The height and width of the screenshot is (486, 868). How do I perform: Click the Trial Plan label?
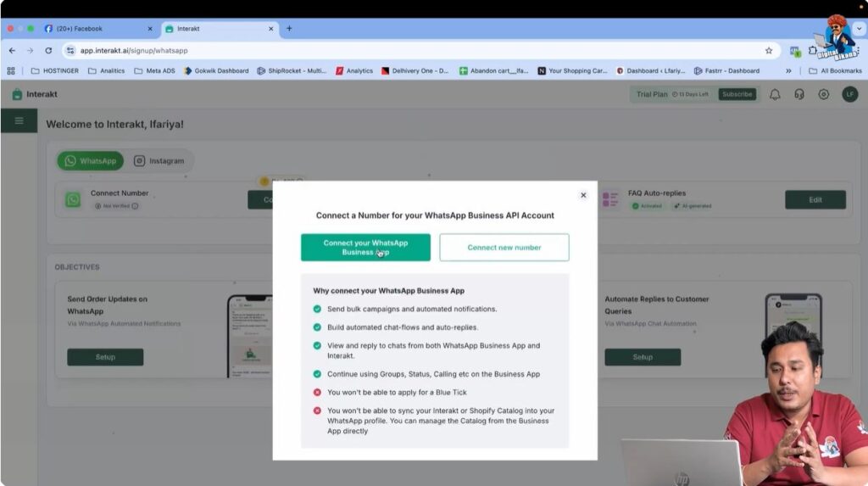point(652,94)
